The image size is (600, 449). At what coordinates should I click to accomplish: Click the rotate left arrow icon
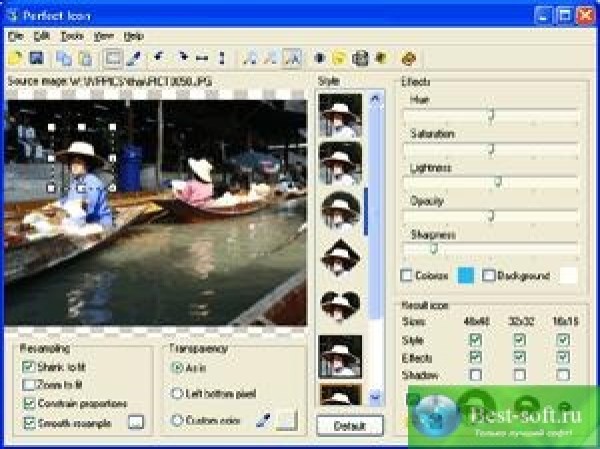[158, 57]
